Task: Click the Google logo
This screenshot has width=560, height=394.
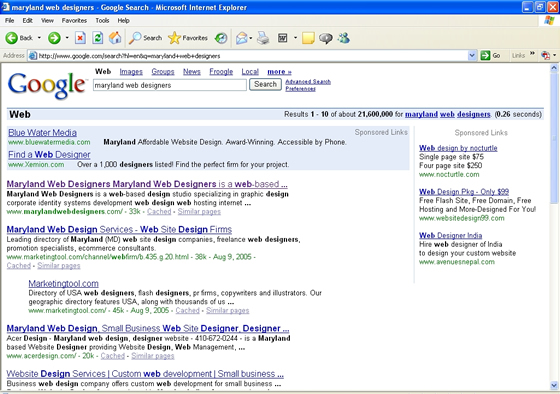Action: (47, 85)
